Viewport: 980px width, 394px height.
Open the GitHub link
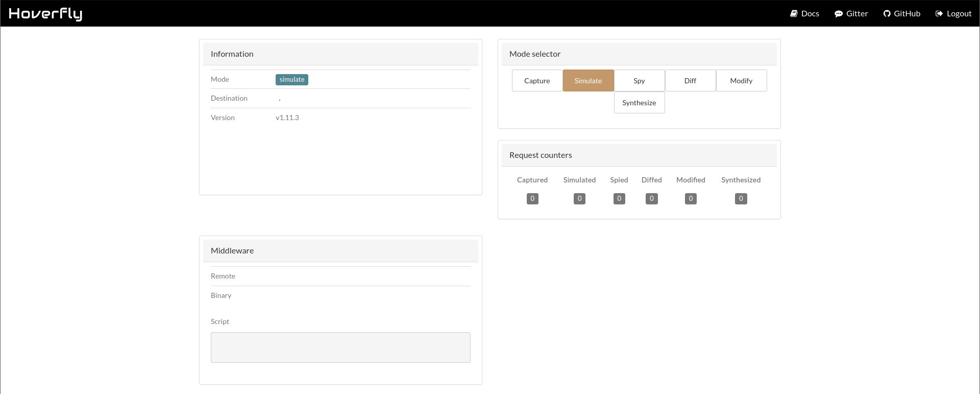902,14
